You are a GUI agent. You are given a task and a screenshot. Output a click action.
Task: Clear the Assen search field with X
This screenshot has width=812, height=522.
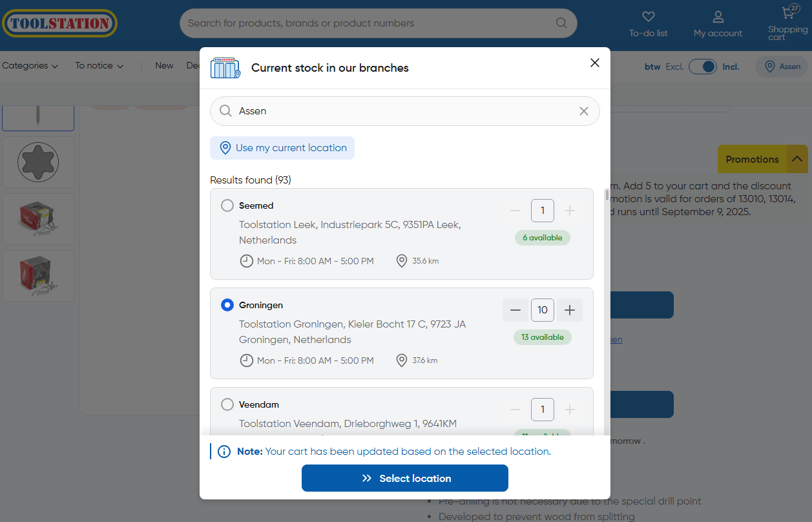(x=584, y=111)
